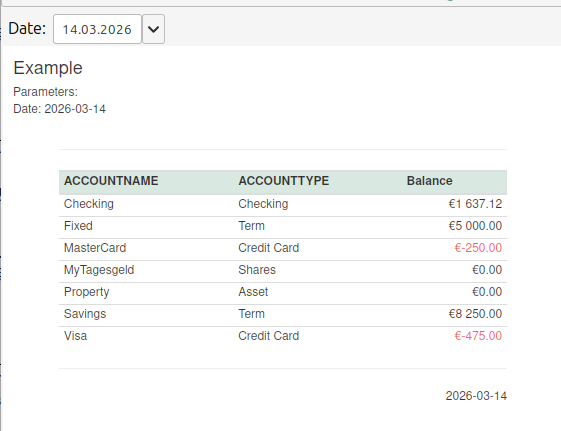This screenshot has width=561, height=431.
Task: Click Credit Card type in MasterCard row
Action: coord(269,248)
